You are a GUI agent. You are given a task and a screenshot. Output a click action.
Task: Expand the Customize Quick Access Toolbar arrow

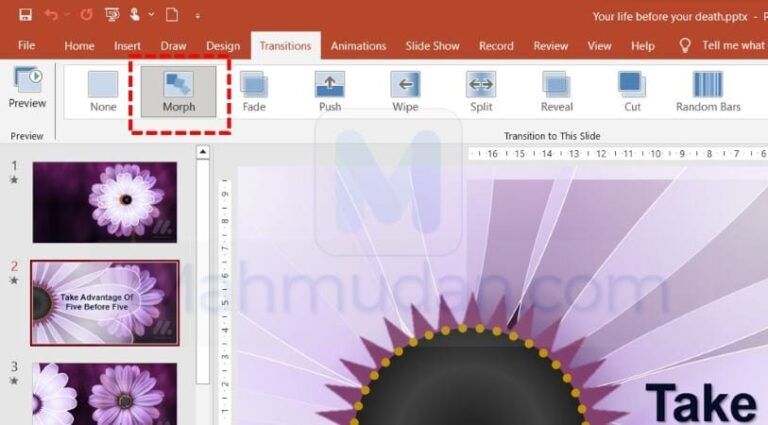(x=198, y=16)
